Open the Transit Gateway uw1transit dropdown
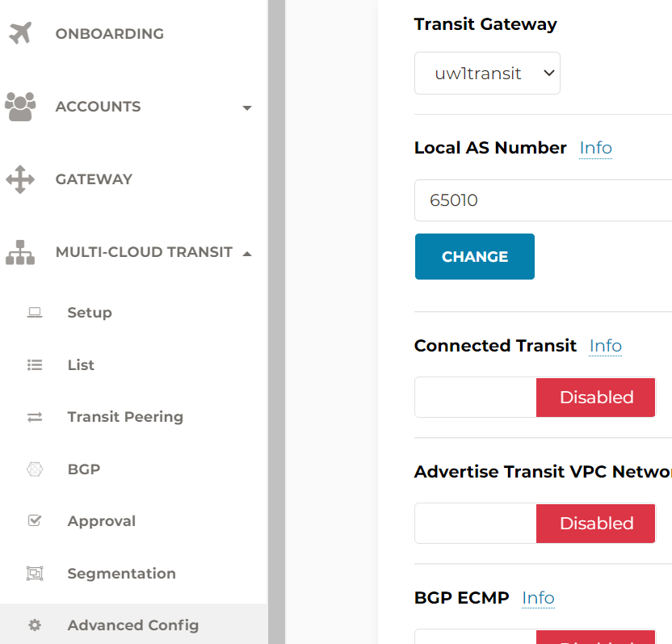 point(487,74)
